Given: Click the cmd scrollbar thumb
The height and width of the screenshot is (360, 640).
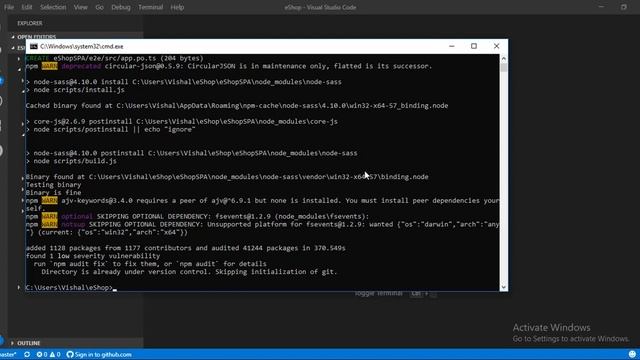Looking at the screenshot, I should coord(504,67).
